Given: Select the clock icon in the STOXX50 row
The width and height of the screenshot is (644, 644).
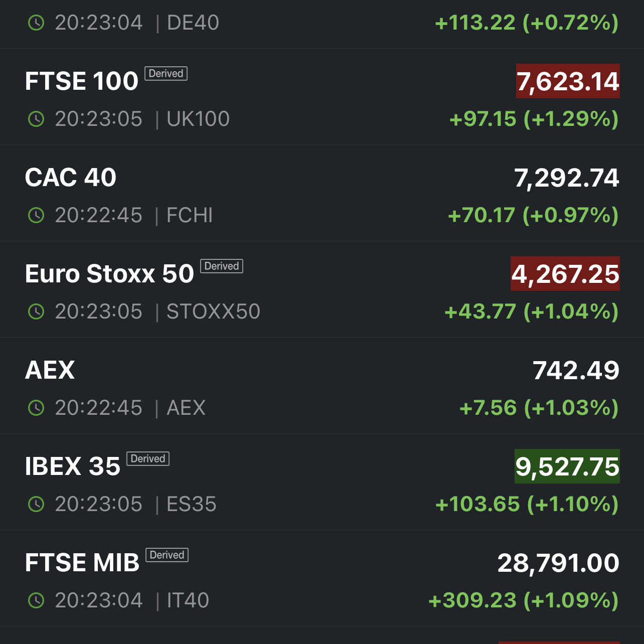Looking at the screenshot, I should coord(36,311).
